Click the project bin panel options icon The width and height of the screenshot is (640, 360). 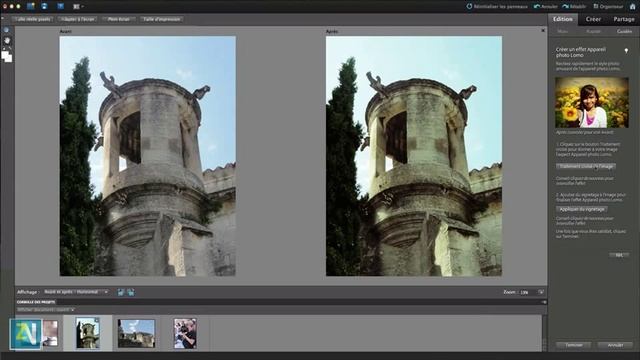pos(543,302)
